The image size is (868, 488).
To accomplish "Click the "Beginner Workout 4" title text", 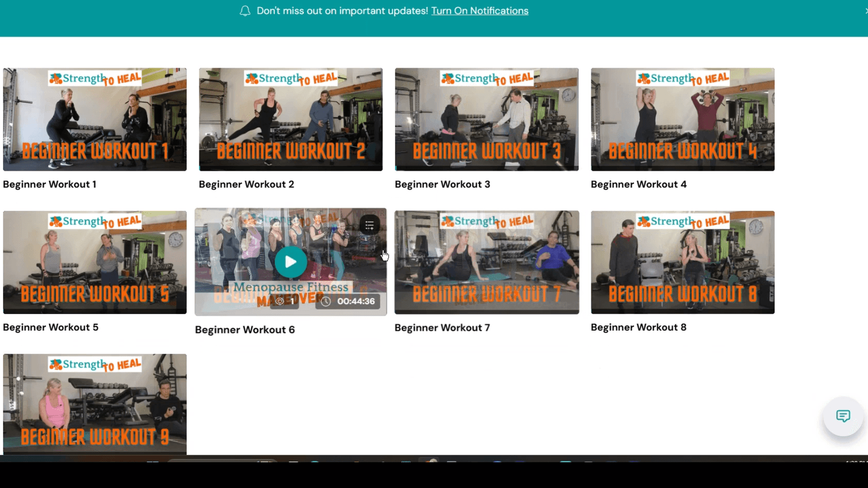I will click(x=639, y=184).
